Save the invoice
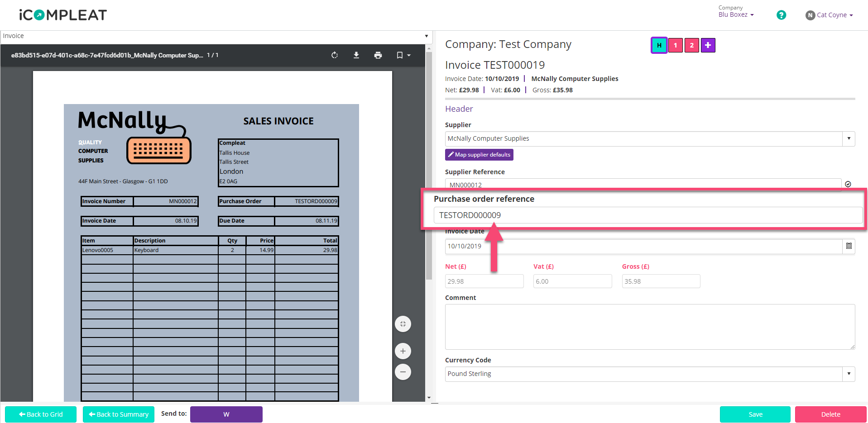This screenshot has width=868, height=423. [x=755, y=414]
